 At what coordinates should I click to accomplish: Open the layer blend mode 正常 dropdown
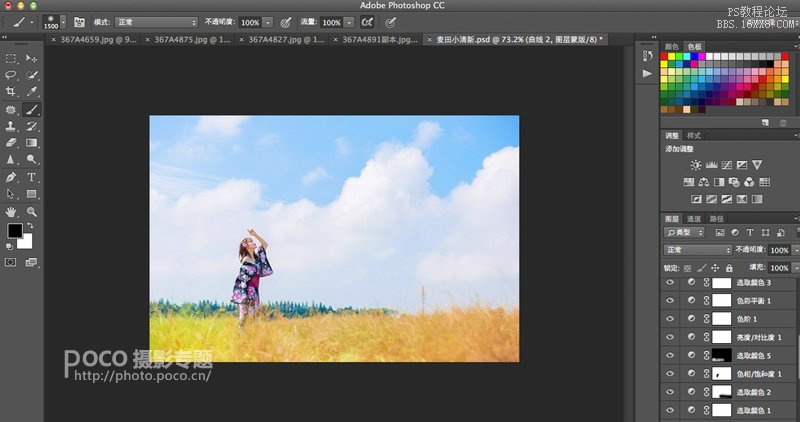pos(697,250)
